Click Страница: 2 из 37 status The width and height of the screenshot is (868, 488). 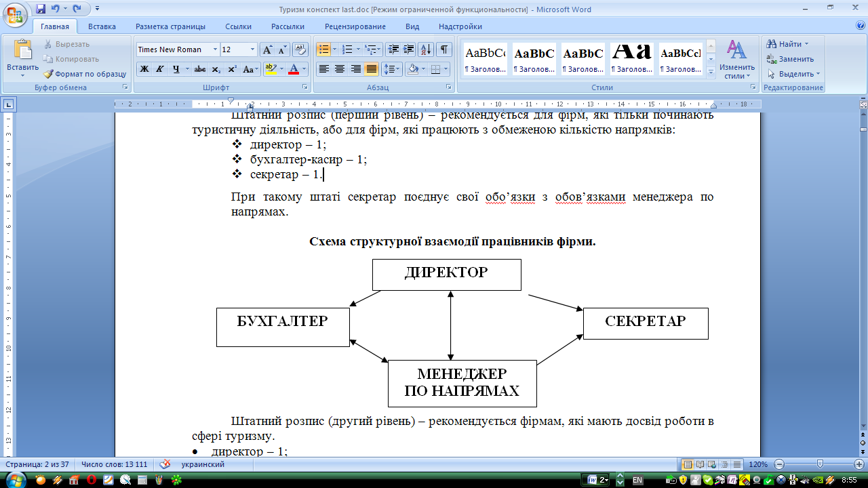(x=37, y=464)
